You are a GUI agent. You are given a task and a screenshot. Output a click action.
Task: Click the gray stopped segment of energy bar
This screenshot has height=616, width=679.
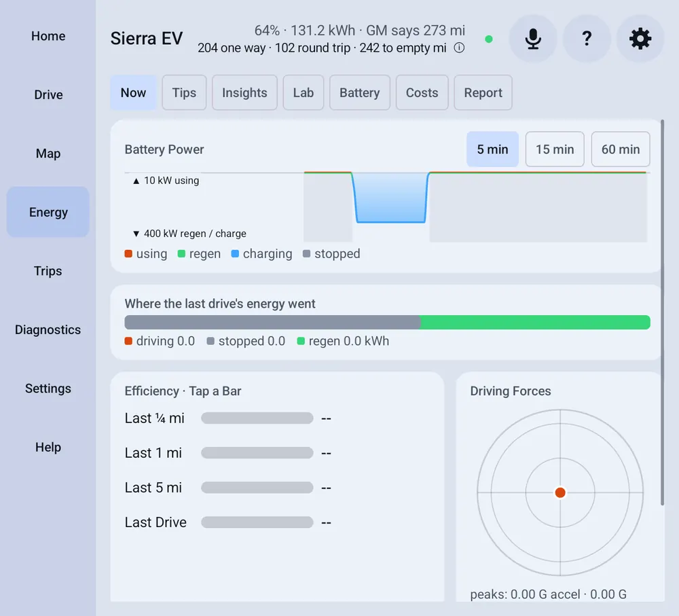point(272,323)
